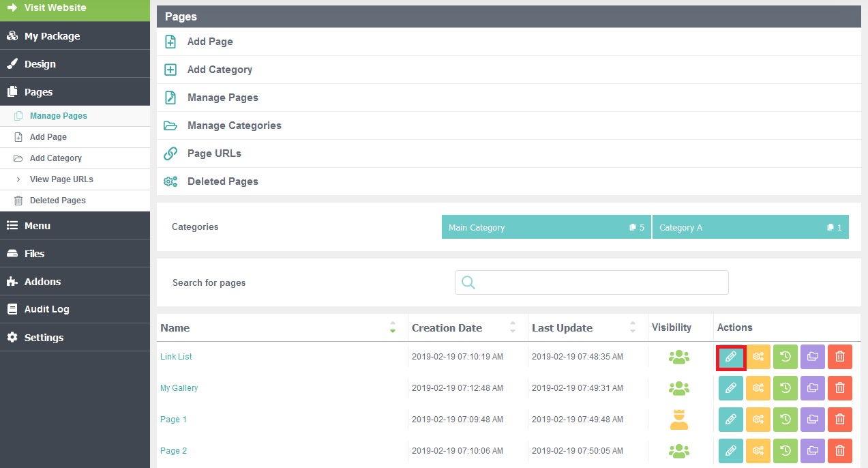Click Page 1 crowned user visibility icon

679,419
